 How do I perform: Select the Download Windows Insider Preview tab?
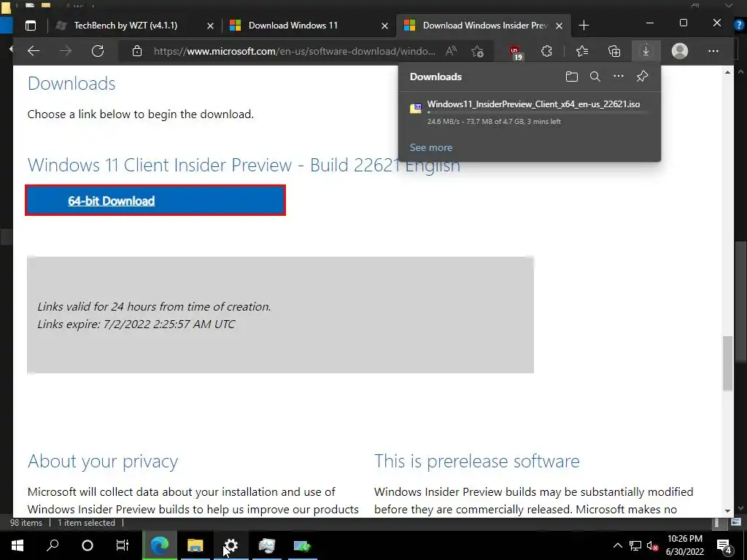click(x=483, y=26)
